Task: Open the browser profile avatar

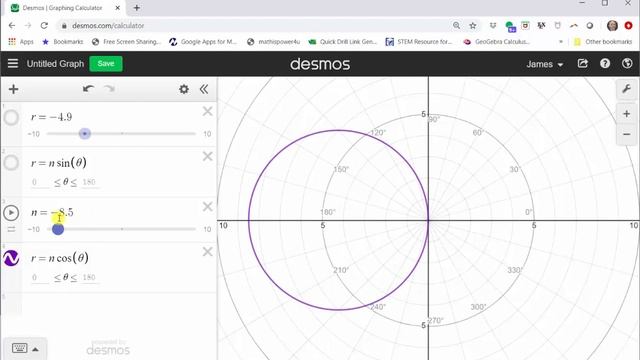Action: coord(612,25)
